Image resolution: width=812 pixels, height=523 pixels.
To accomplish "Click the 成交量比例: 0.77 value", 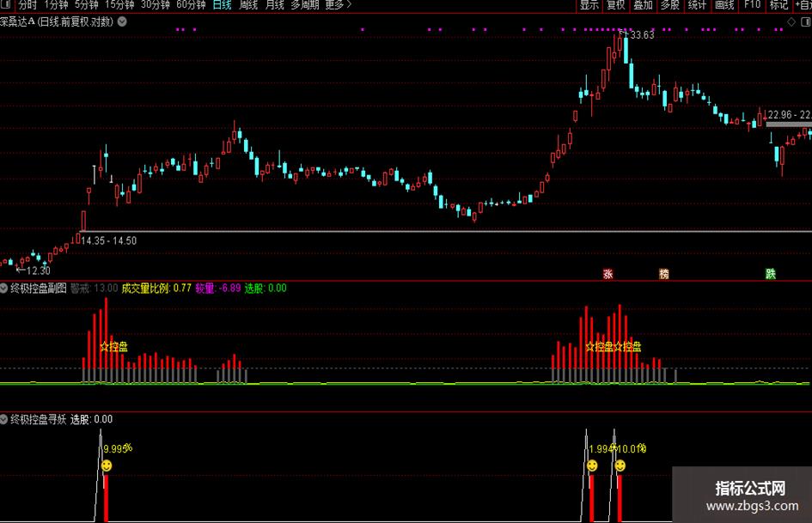I will coord(156,288).
